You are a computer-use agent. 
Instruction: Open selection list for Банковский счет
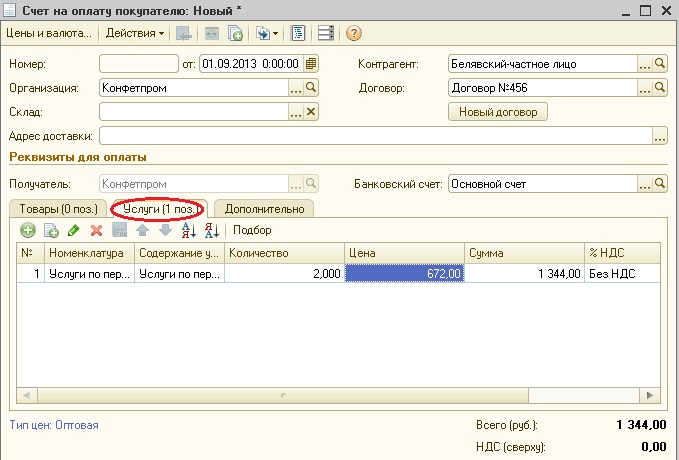(645, 184)
